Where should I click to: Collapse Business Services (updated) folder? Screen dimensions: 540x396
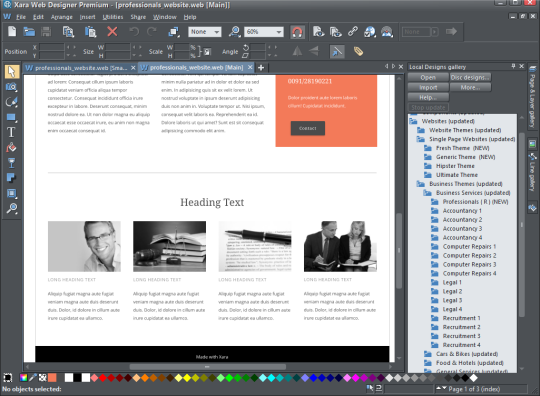click(x=427, y=193)
